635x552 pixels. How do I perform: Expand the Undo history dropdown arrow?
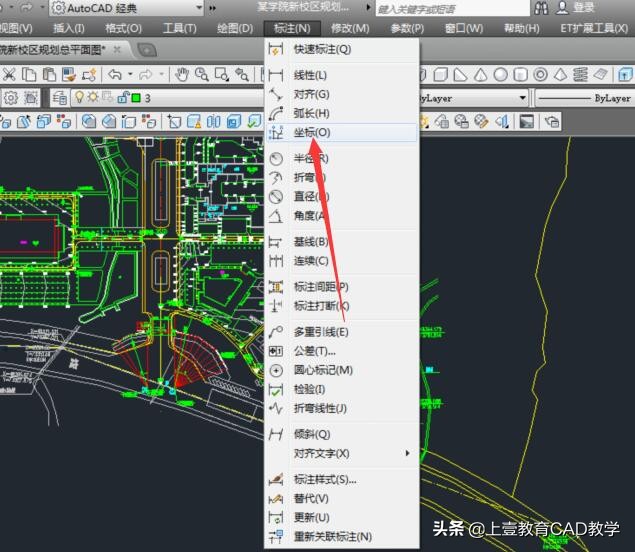point(130,75)
